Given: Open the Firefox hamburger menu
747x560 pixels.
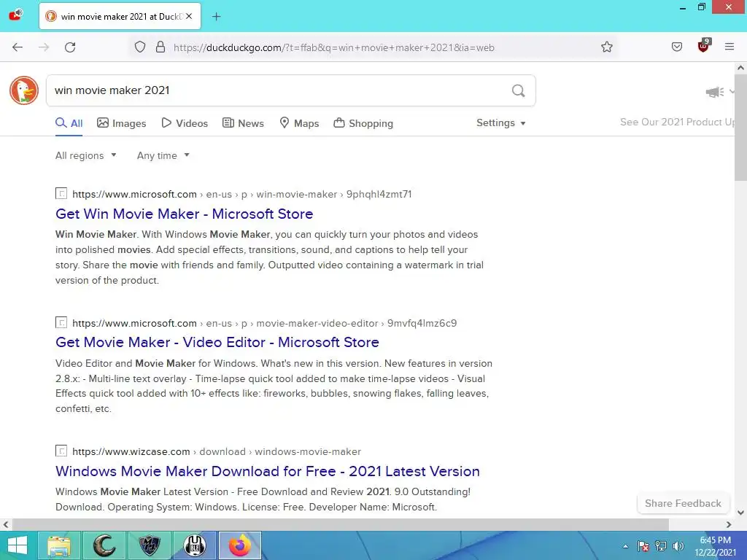Looking at the screenshot, I should pyautogui.click(x=729, y=47).
